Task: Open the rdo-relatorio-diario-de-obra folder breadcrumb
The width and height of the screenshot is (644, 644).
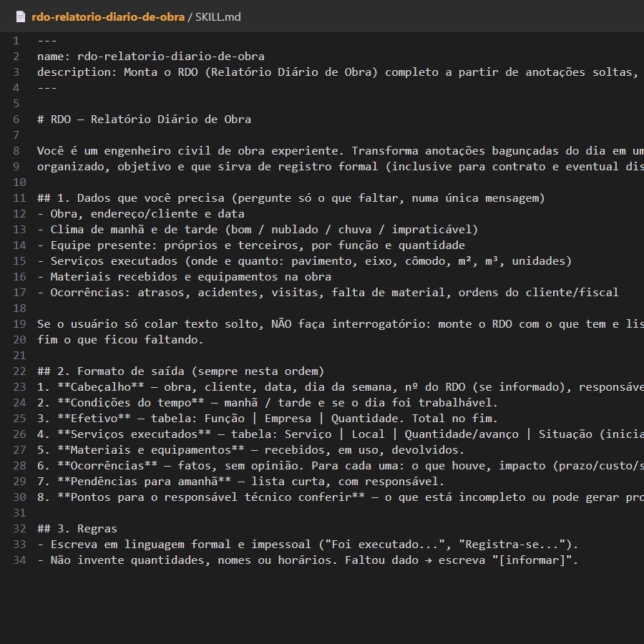Action: point(108,17)
